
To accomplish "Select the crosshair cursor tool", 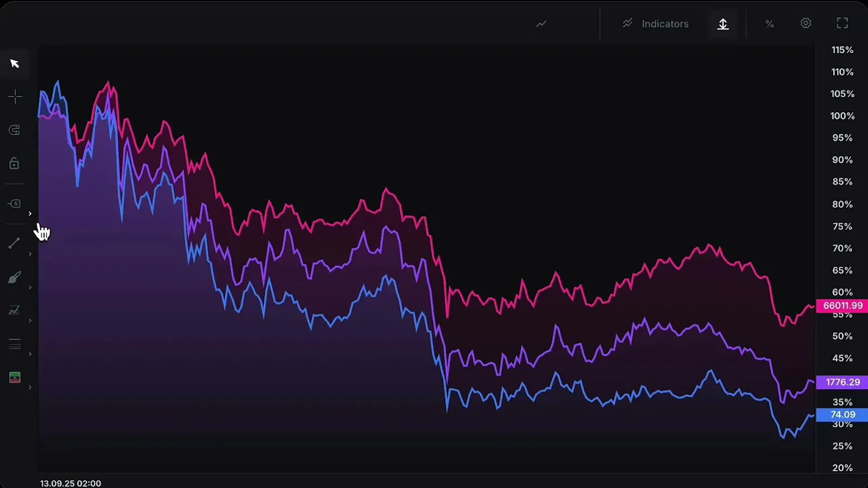I will tap(15, 97).
